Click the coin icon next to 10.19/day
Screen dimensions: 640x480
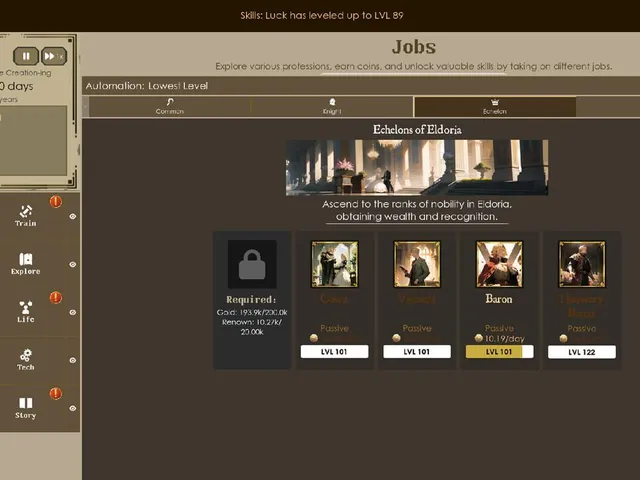(479, 338)
